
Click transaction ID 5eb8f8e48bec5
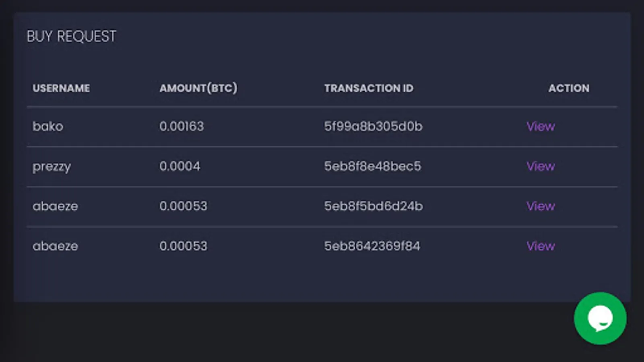[x=372, y=166]
